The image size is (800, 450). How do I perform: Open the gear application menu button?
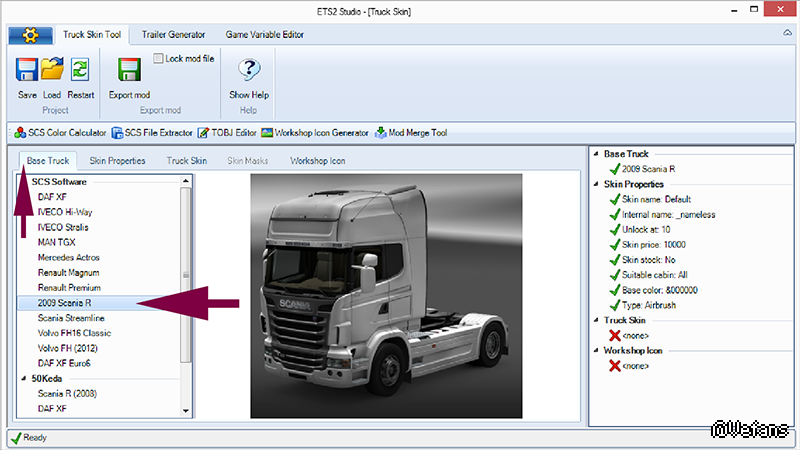[30, 35]
